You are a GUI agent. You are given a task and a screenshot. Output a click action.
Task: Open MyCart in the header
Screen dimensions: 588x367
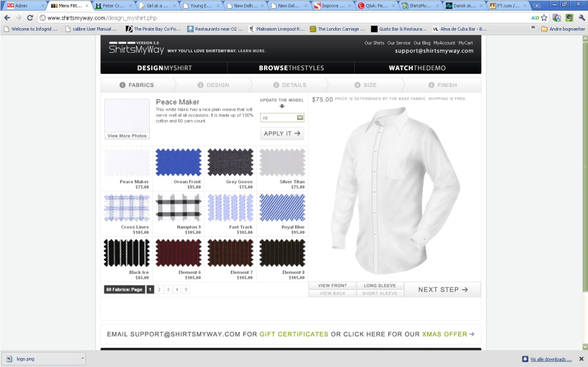click(x=466, y=43)
